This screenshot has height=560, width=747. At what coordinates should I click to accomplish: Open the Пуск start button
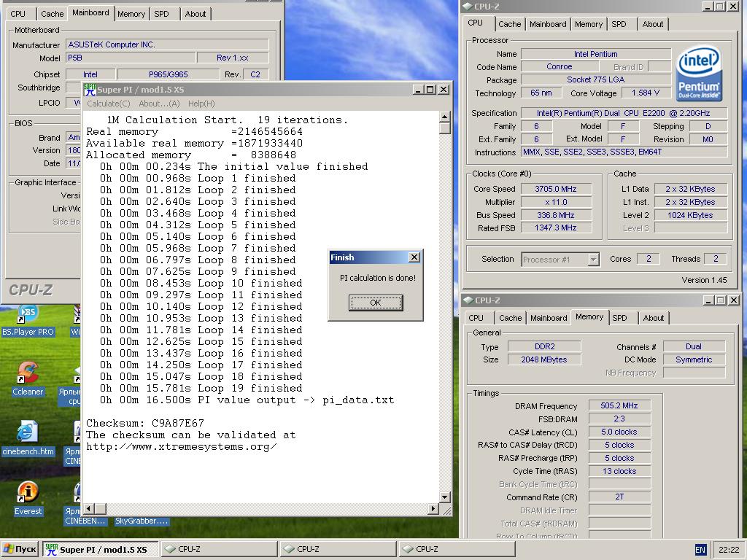coord(20,549)
